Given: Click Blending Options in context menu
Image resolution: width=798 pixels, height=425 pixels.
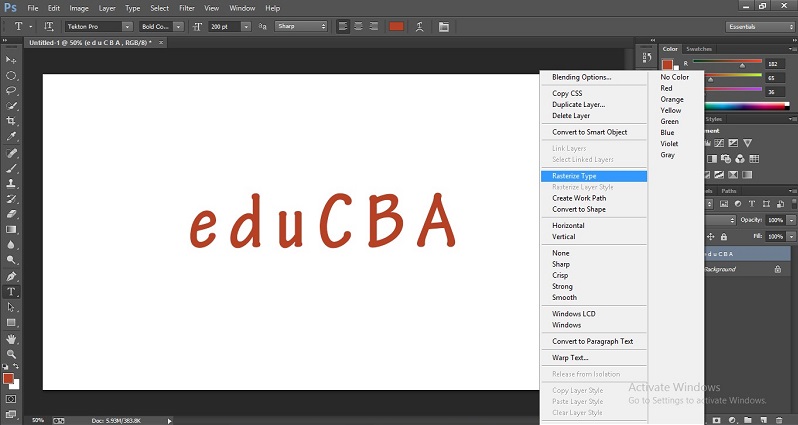Looking at the screenshot, I should point(582,77).
